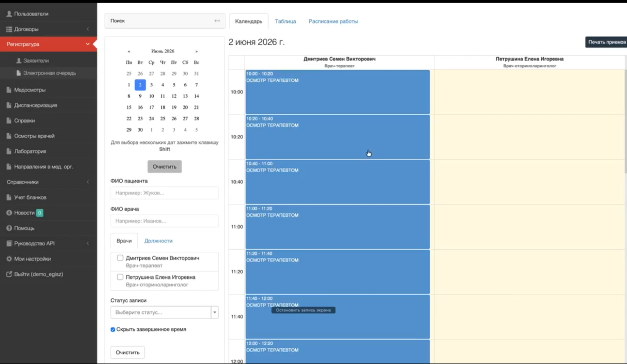
Task: Open the 10:00 - 10:20 appointment slot
Action: pos(338,92)
